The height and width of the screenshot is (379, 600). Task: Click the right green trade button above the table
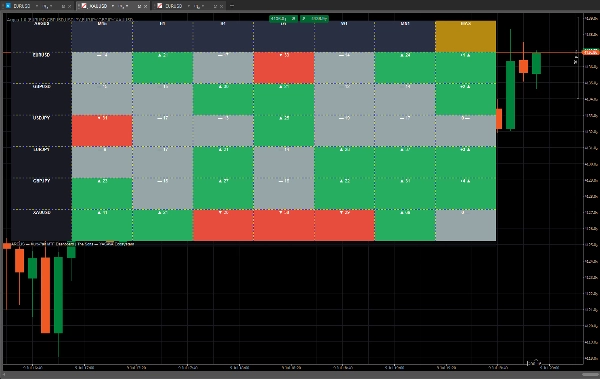point(314,18)
